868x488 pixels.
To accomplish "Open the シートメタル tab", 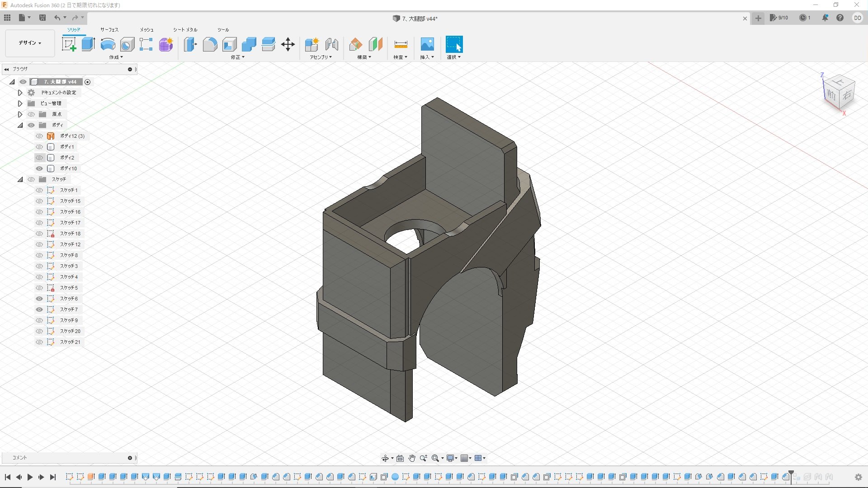I will click(x=185, y=29).
